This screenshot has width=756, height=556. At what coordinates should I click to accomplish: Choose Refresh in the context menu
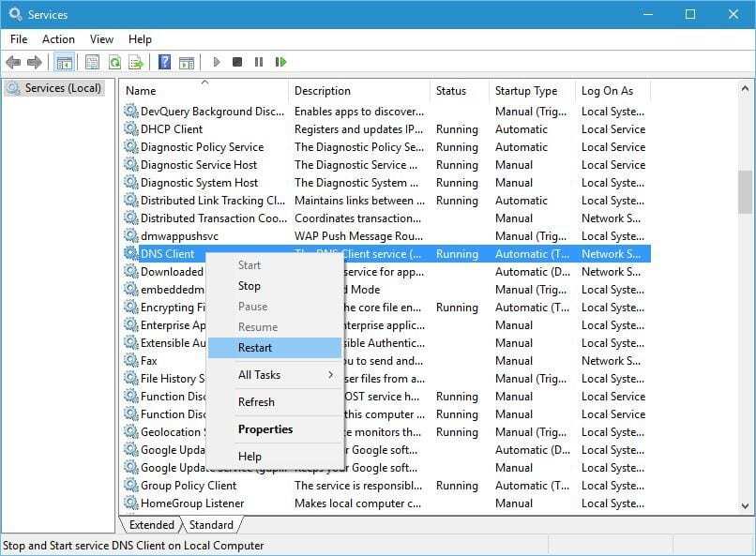pyautogui.click(x=275, y=402)
